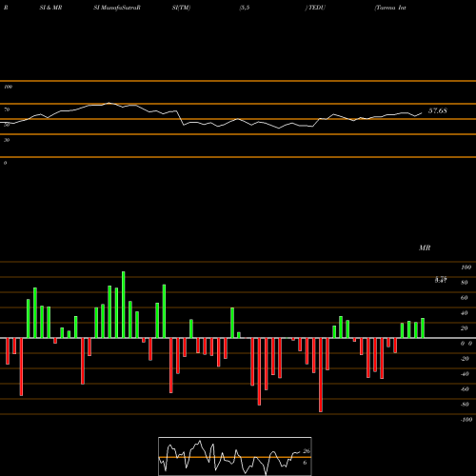Click the end point of the RSI line
This screenshot has width=476, height=476.
click(422, 112)
